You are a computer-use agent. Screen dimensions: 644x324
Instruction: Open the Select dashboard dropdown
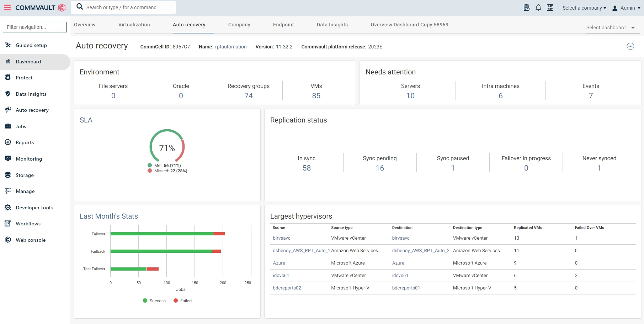click(611, 28)
